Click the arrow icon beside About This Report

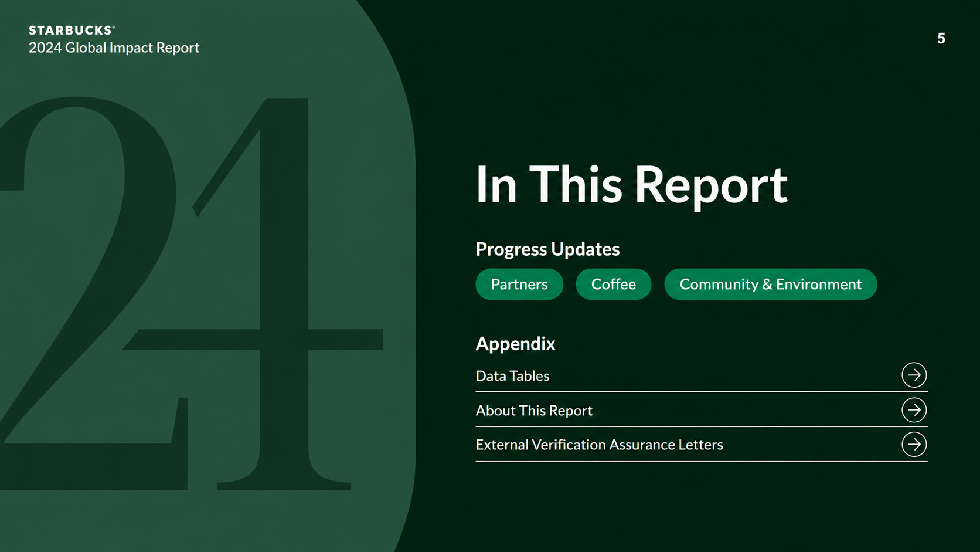(914, 410)
